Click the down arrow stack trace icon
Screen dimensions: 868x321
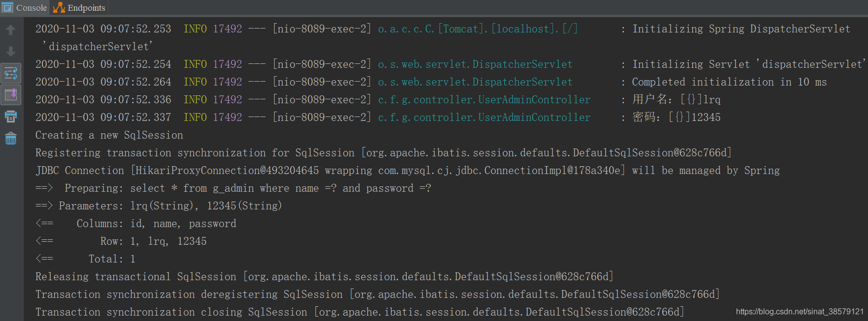point(10,51)
